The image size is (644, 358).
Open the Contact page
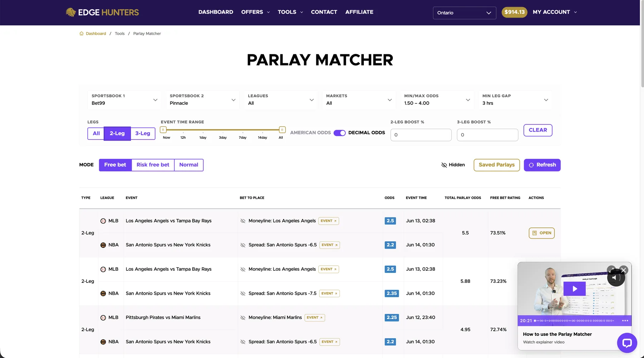(x=324, y=12)
